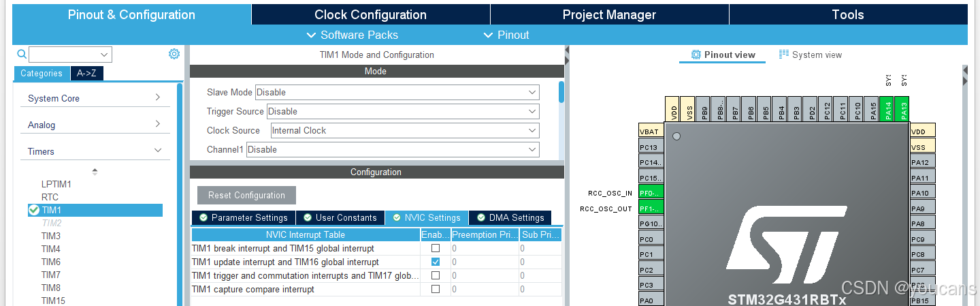Enable TIM1 break interrupt checkbox
This screenshot has height=306, width=980.
(436, 248)
